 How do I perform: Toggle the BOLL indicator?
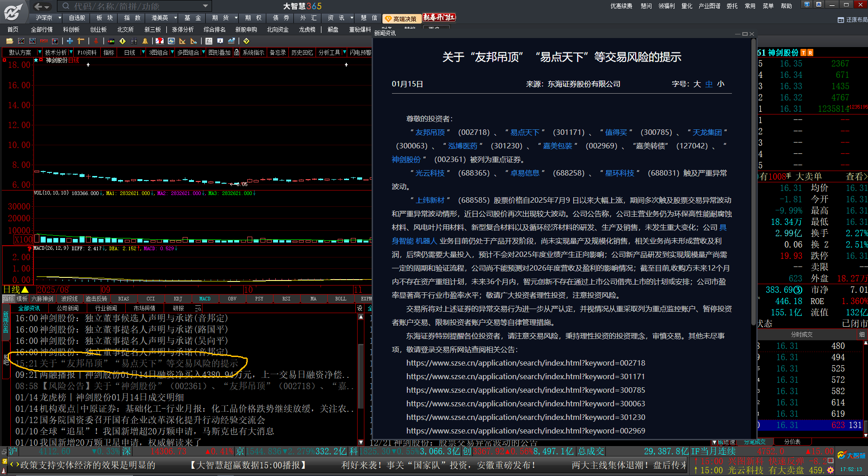point(340,299)
